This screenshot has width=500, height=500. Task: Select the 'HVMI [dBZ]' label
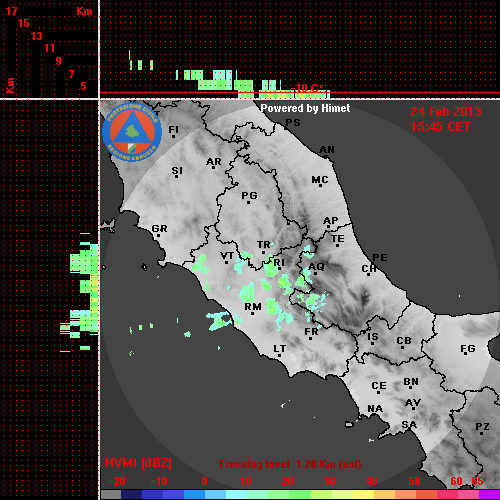point(138,463)
